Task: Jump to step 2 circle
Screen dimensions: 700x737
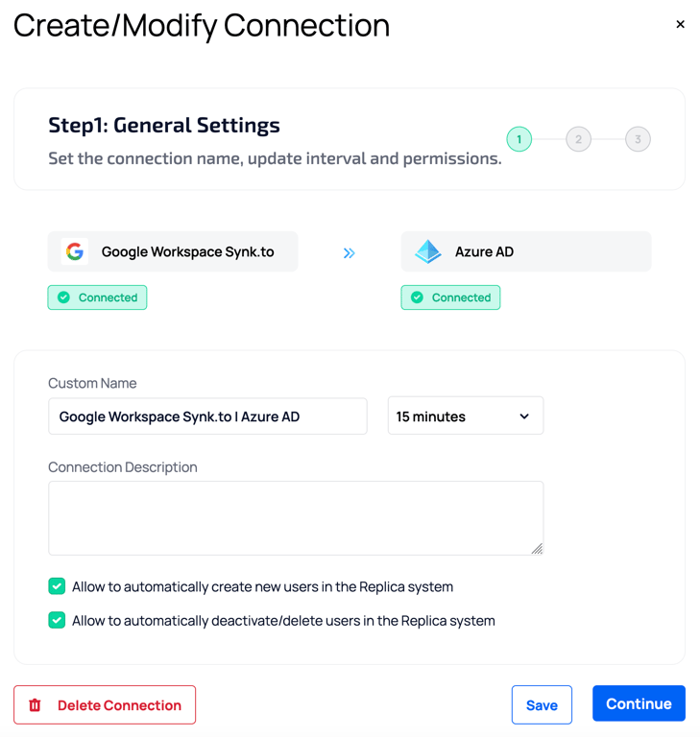Action: point(578,139)
